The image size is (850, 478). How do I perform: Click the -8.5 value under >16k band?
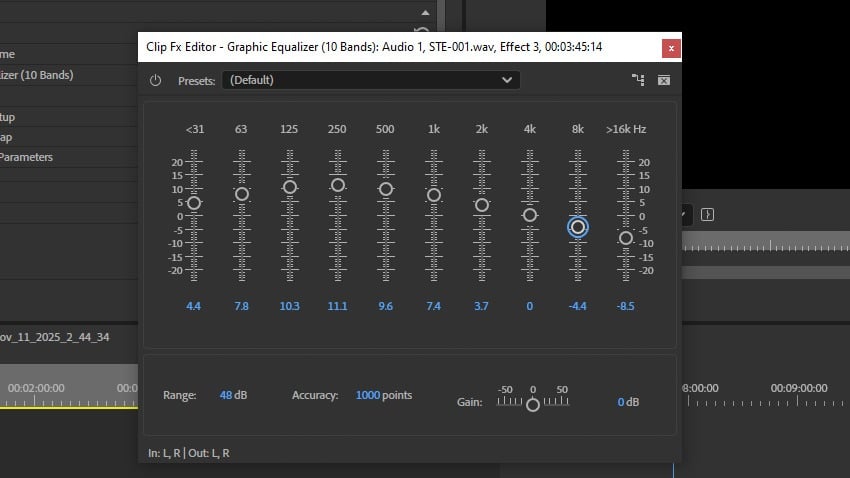click(x=626, y=306)
